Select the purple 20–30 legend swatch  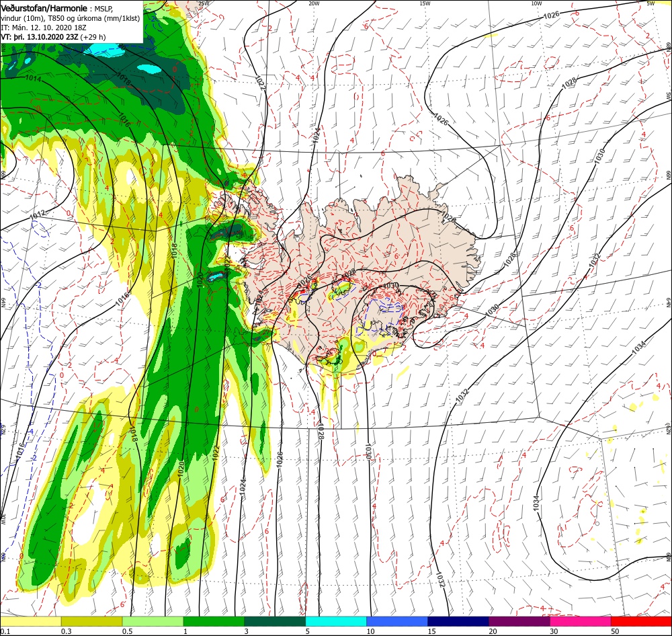point(519,621)
